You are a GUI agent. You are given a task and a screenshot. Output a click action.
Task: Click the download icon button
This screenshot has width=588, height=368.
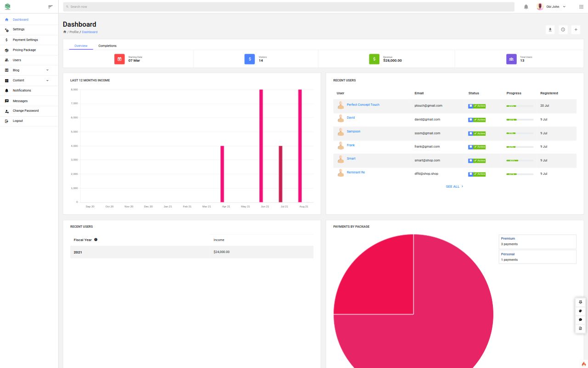(550, 29)
